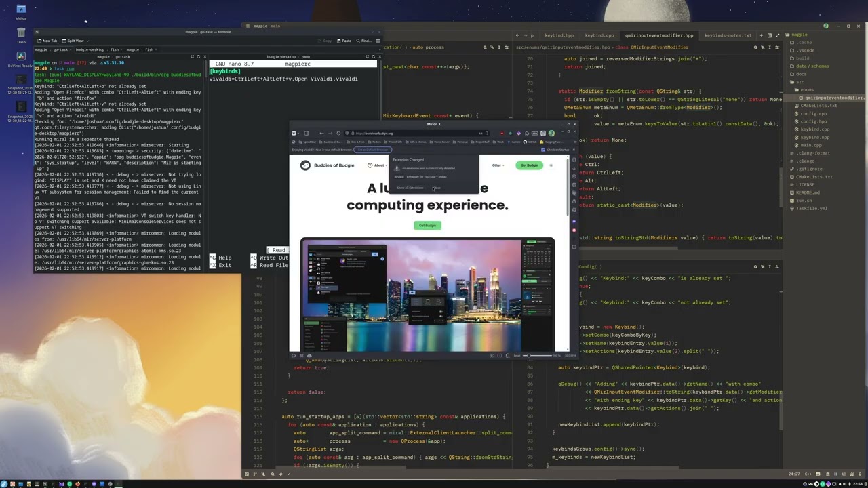The image size is (868, 488).
Task: Click the Vivaldi page vertical scrollbar
Action: click(x=569, y=186)
